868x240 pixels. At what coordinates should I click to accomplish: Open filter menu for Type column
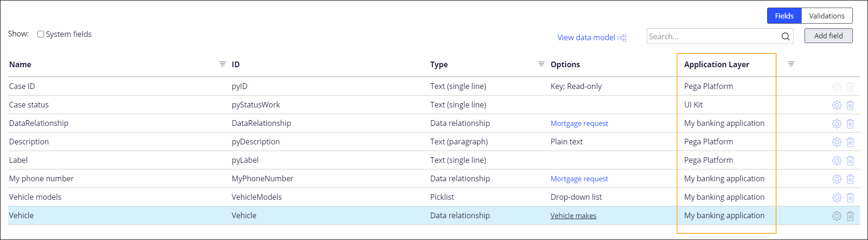point(541,64)
